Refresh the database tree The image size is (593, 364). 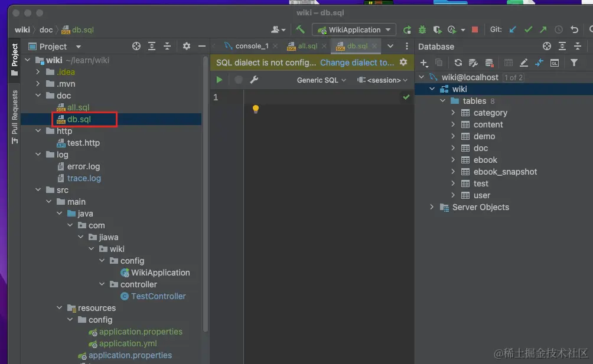point(458,63)
